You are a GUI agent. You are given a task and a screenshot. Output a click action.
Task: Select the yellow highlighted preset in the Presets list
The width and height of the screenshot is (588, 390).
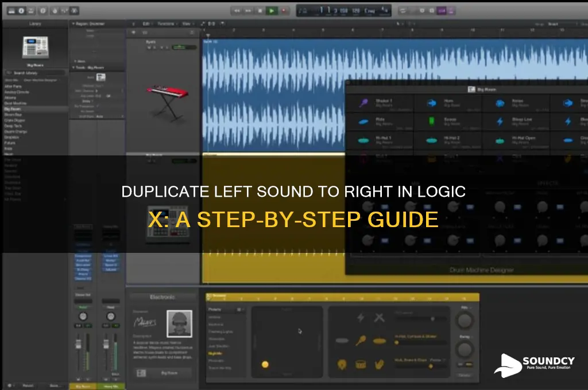215,353
